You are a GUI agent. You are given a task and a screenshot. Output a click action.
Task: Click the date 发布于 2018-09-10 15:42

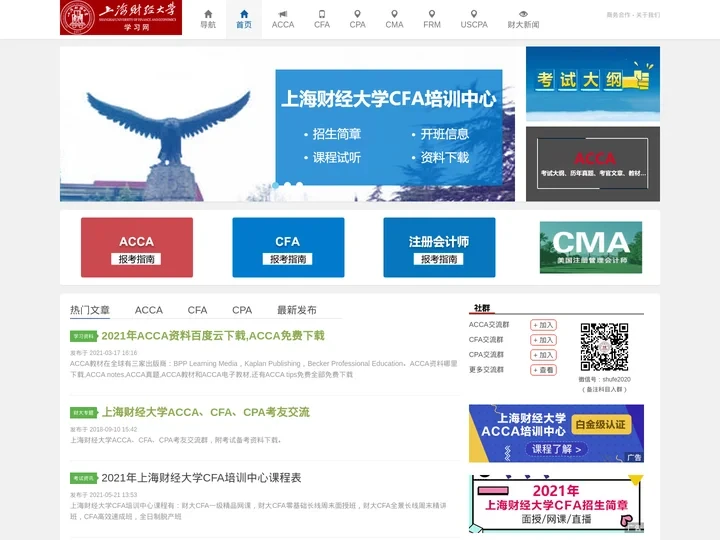point(103,429)
